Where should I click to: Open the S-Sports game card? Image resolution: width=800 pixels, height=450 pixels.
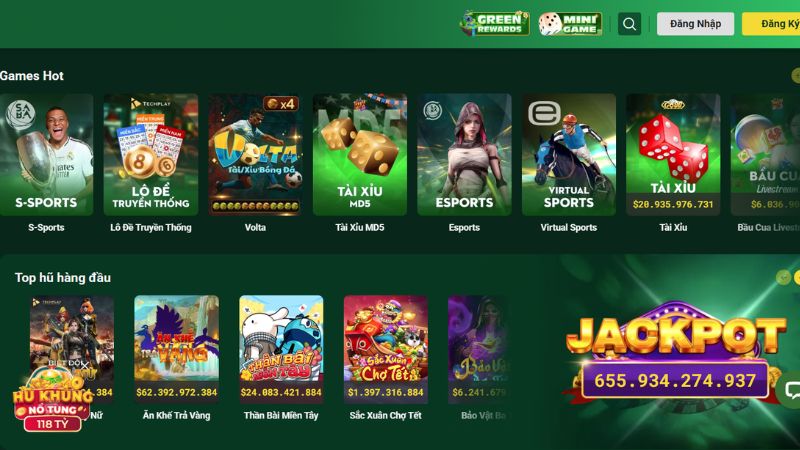pos(46,155)
